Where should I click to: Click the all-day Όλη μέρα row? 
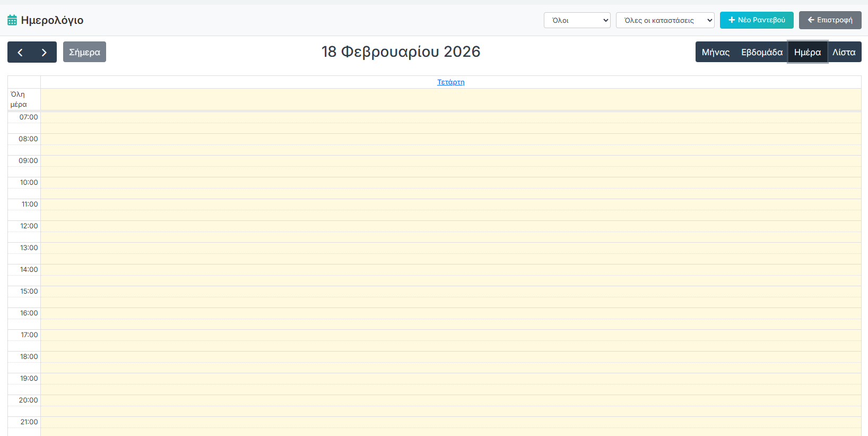(450, 99)
